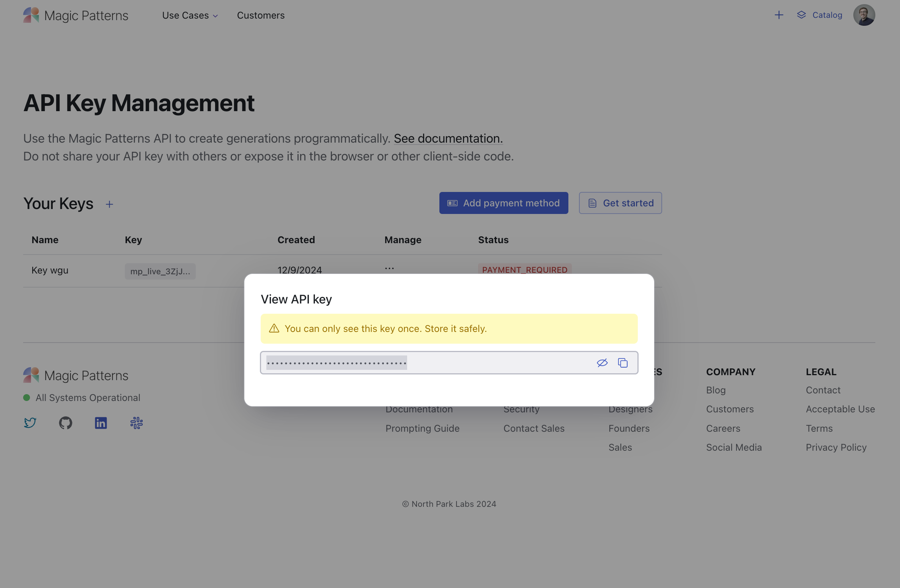Open Customers link in Company footer

(x=730, y=409)
